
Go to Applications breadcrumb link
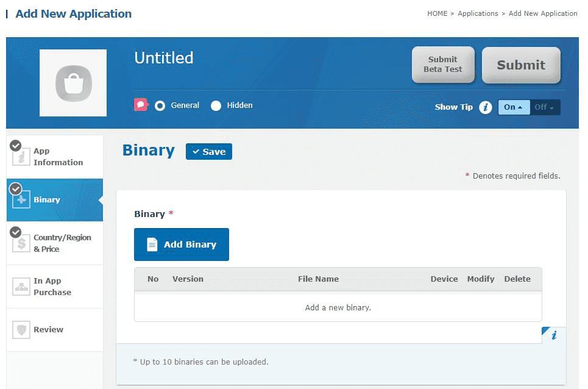point(478,13)
